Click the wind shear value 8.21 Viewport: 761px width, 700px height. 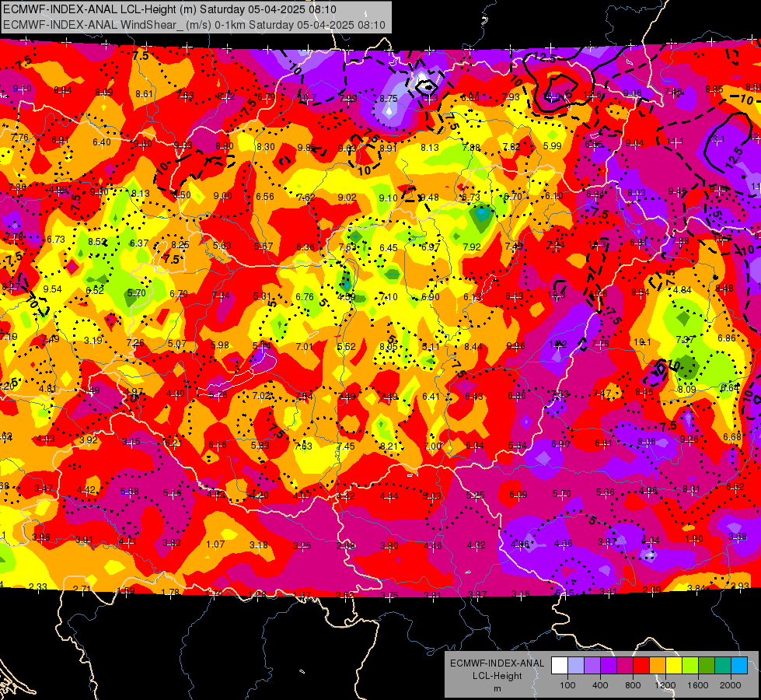(x=389, y=446)
